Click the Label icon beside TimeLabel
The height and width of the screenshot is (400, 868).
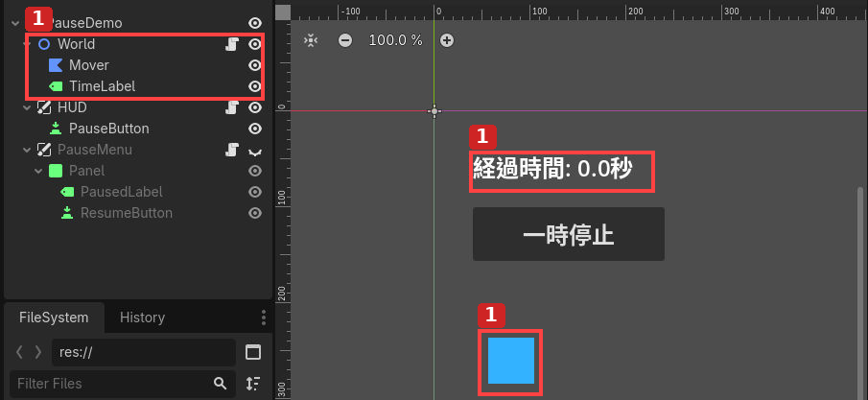pos(56,86)
